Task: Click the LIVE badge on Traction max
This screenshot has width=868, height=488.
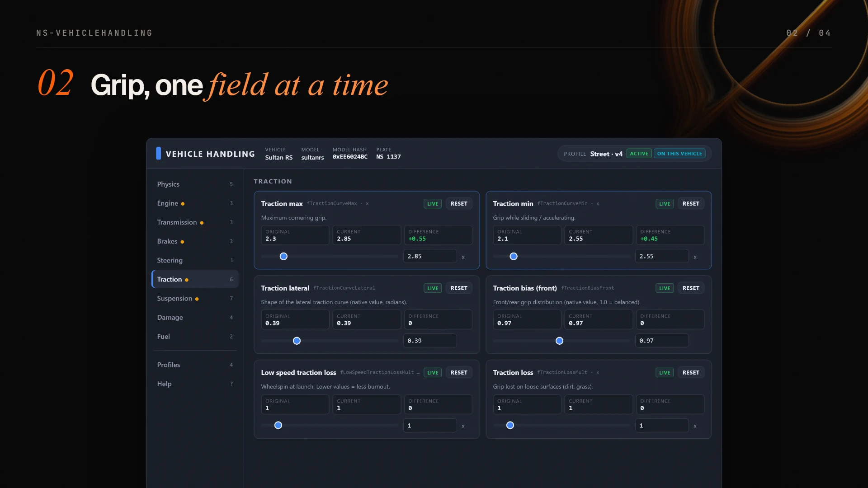Action: (x=433, y=204)
